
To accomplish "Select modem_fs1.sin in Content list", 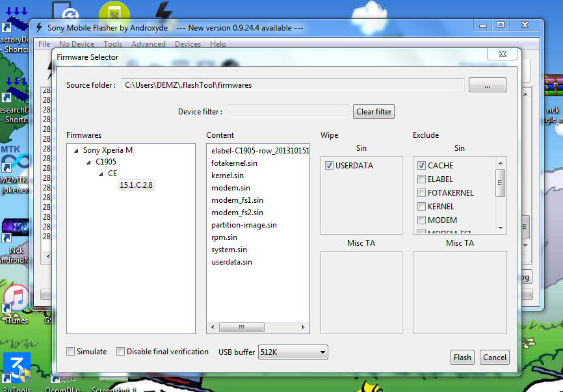I will (x=237, y=200).
